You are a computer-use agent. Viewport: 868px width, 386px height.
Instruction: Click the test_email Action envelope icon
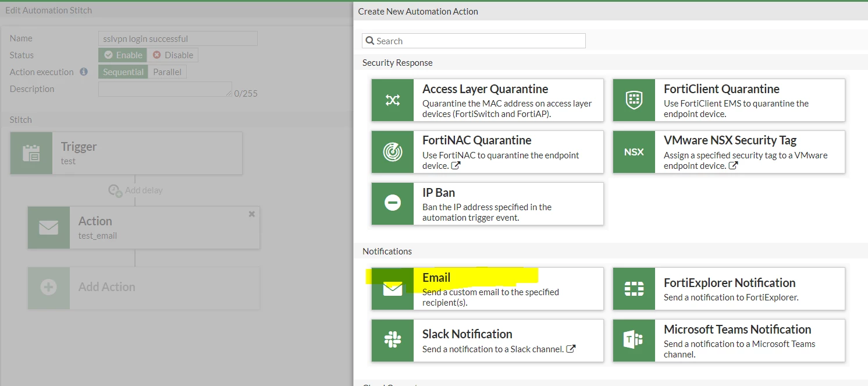48,228
